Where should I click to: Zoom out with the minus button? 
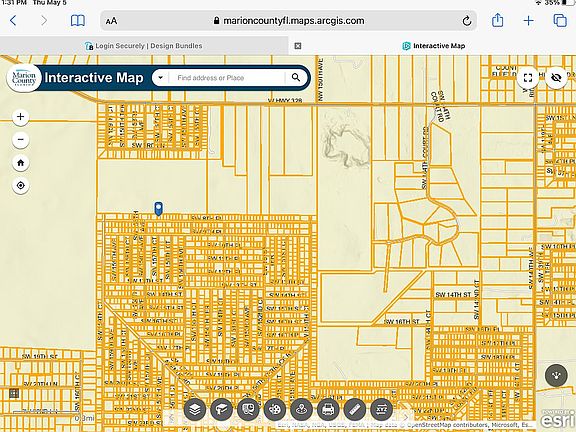[x=21, y=140]
